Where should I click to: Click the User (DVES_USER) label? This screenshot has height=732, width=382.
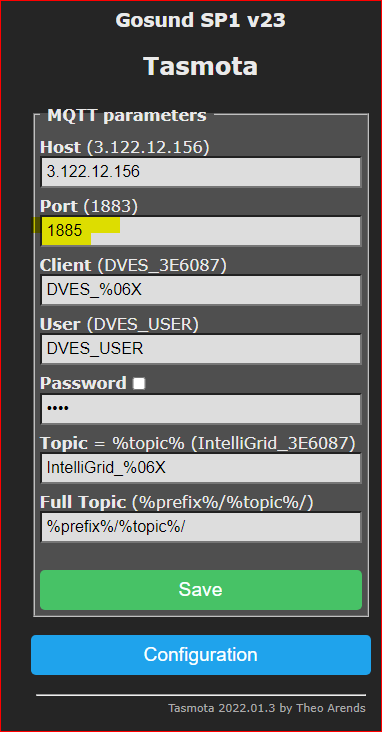119,324
